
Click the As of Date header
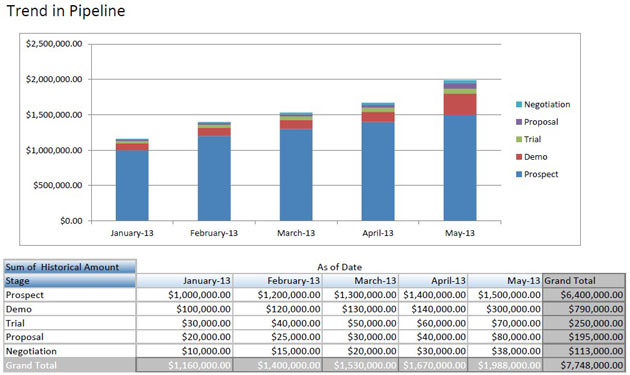(340, 267)
